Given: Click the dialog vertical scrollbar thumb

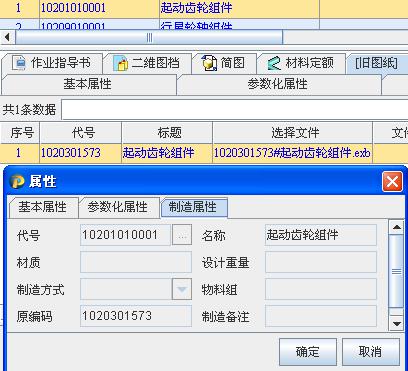Looking at the screenshot, I should pyautogui.click(x=396, y=271).
